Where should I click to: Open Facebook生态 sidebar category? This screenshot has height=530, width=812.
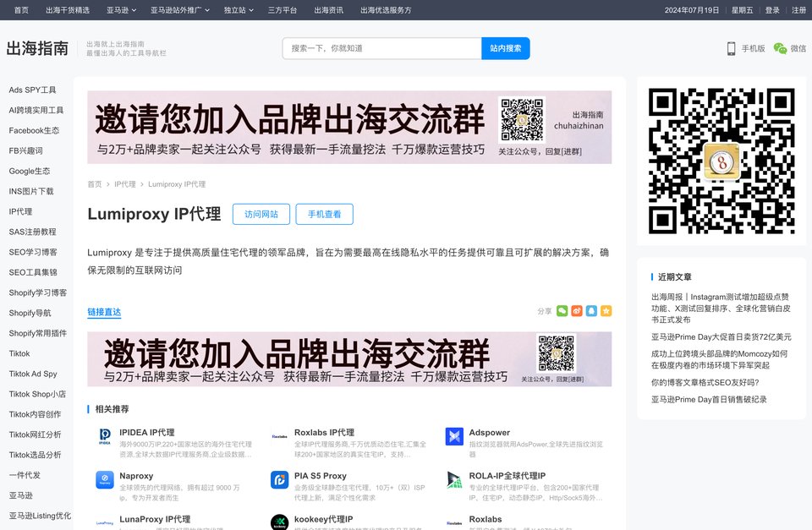click(x=34, y=130)
